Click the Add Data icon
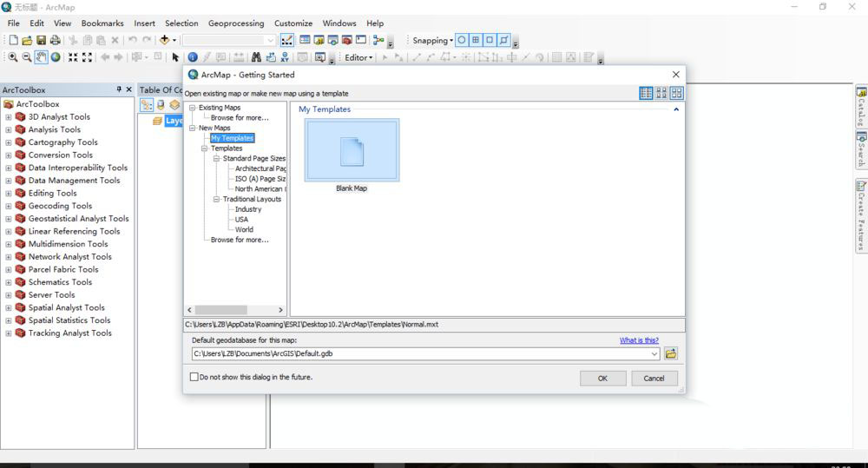Image resolution: width=868 pixels, height=468 pixels. pyautogui.click(x=164, y=40)
